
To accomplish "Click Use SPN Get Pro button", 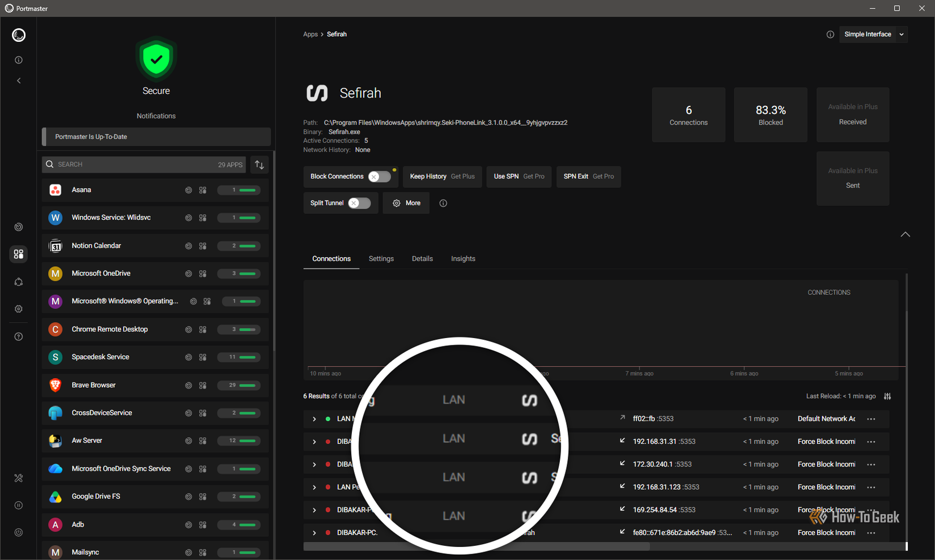I will point(519,177).
